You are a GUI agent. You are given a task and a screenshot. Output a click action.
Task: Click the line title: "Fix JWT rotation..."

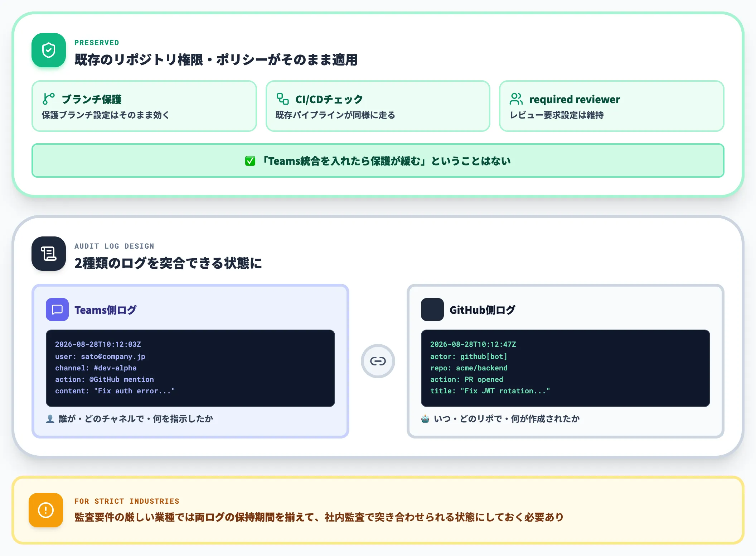[490, 391]
